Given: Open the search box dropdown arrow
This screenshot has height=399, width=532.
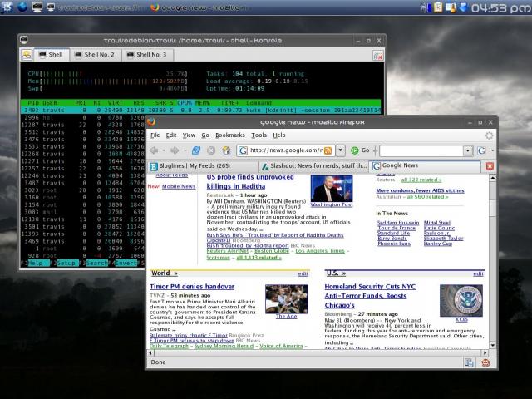Looking at the screenshot, I should (x=468, y=150).
